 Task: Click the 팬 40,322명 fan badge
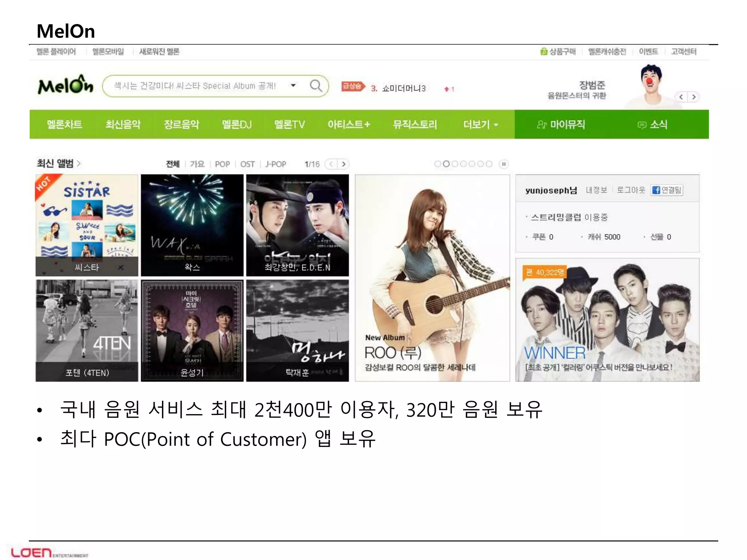pyautogui.click(x=545, y=272)
